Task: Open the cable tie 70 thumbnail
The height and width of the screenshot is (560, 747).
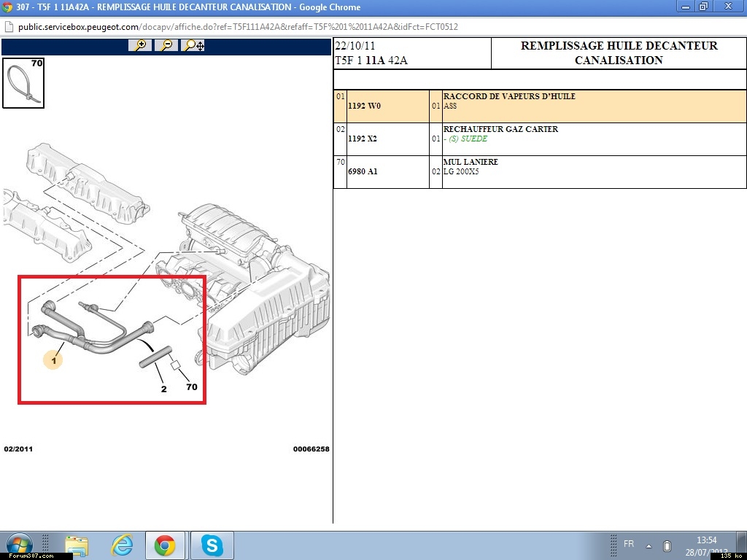Action: point(23,83)
